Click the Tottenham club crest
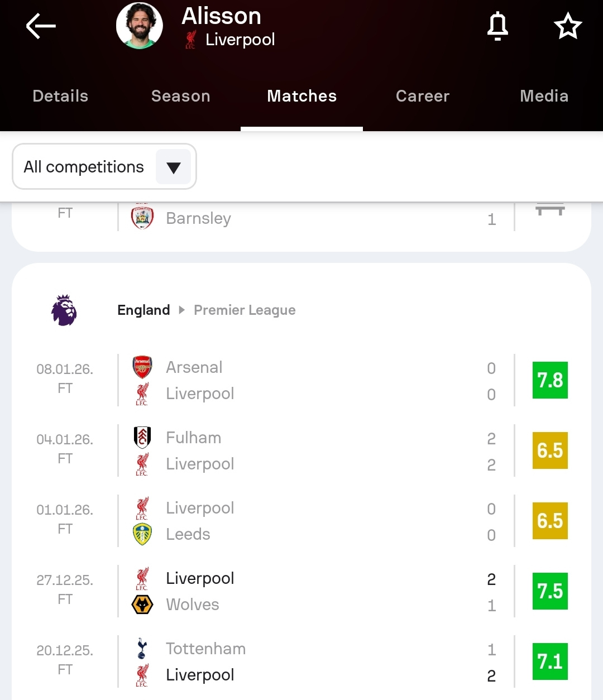 pos(142,649)
